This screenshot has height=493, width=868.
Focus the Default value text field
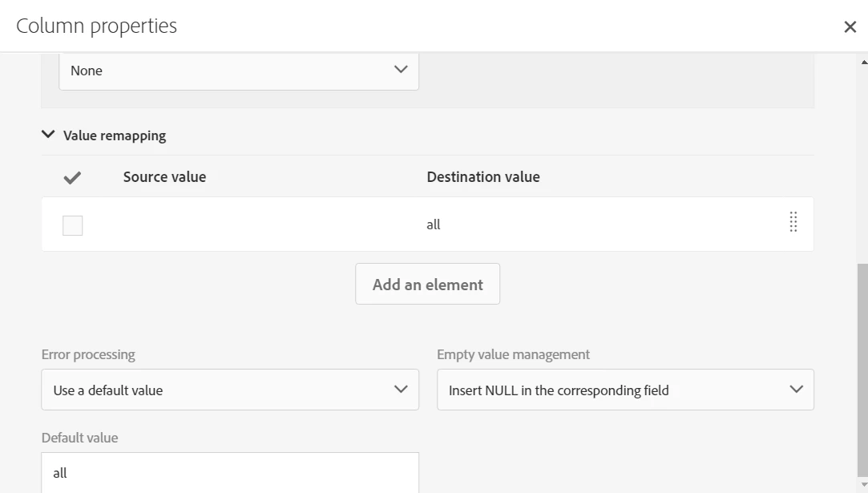click(230, 473)
